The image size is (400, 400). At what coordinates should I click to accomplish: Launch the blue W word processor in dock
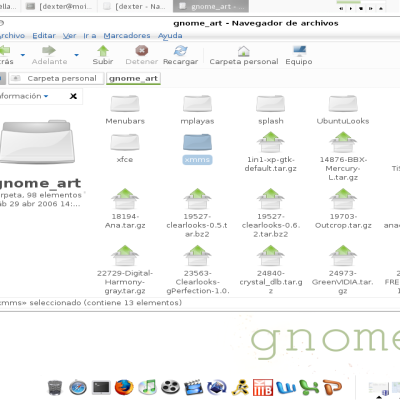click(286, 387)
